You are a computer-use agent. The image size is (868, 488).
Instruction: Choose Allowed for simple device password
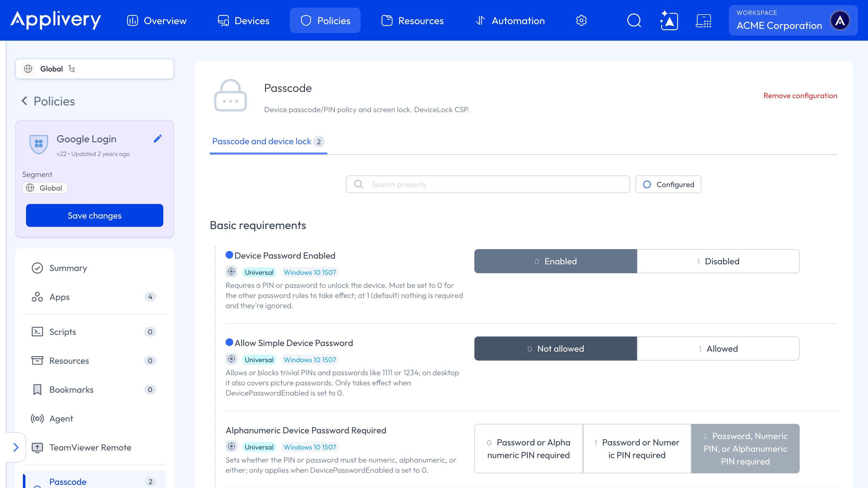click(718, 349)
